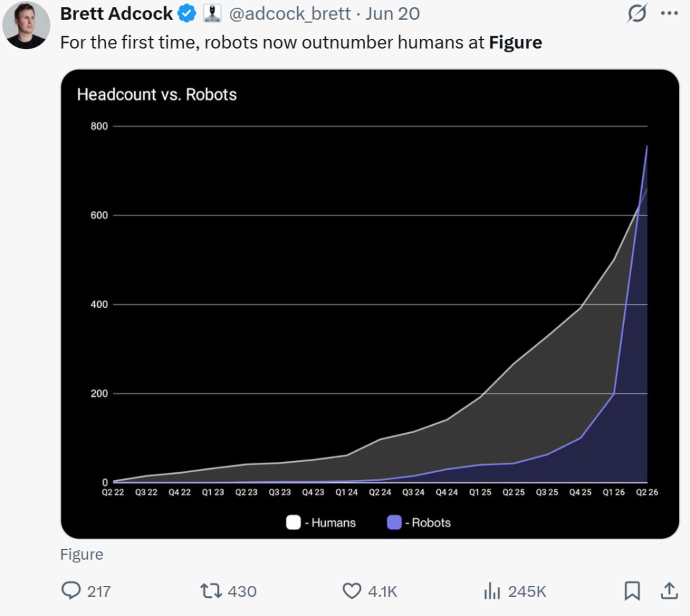Image resolution: width=690 pixels, height=616 pixels.
Task: Open the three-dot more options menu
Action: click(x=669, y=13)
